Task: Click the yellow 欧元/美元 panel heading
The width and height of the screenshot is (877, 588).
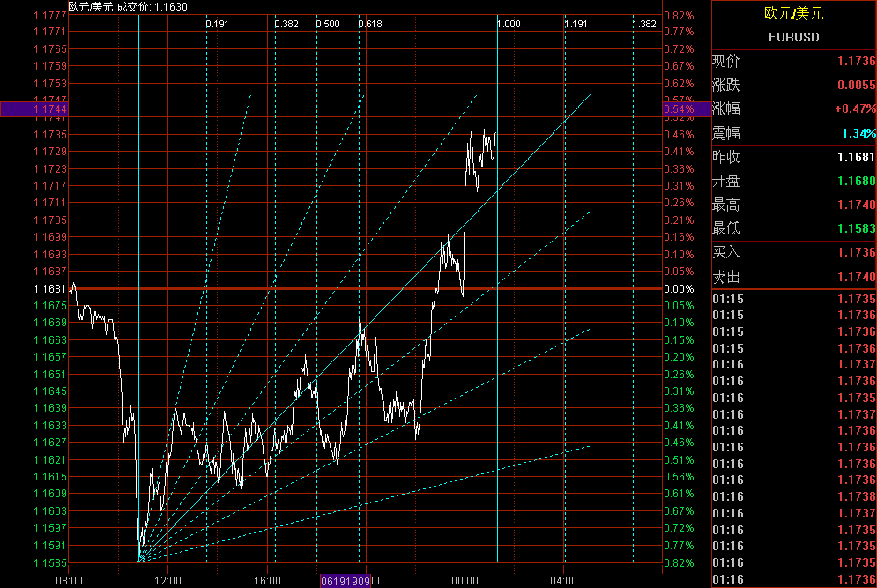Action: pyautogui.click(x=793, y=13)
